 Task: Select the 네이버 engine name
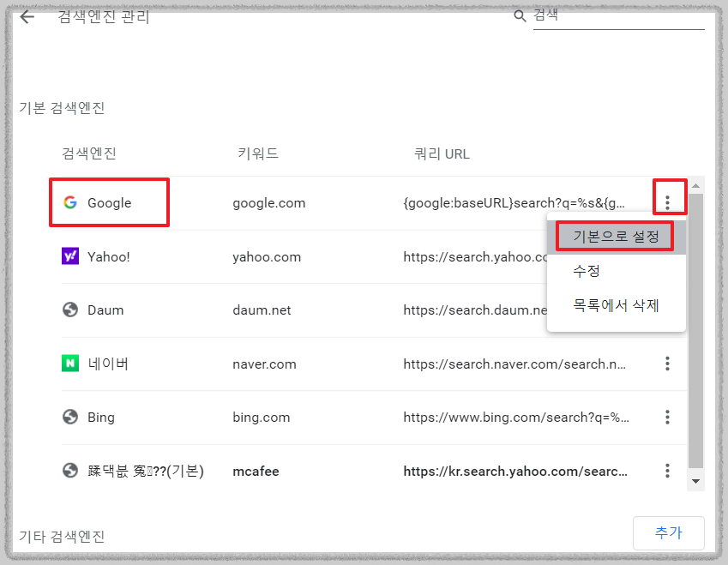[x=108, y=364]
